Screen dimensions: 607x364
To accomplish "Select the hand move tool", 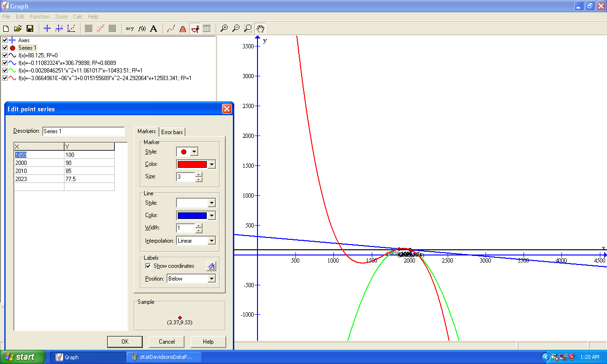I will [260, 28].
